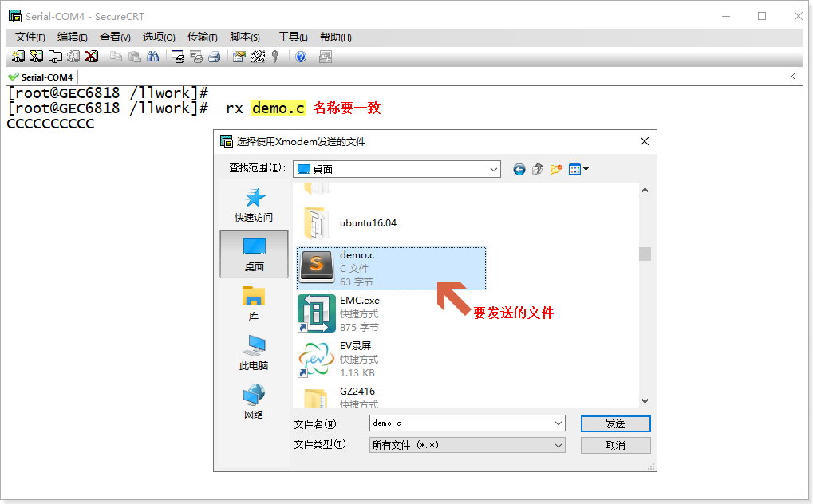813x504 pixels.
Task: Click the 取消 (Cancel) button
Action: pos(615,446)
